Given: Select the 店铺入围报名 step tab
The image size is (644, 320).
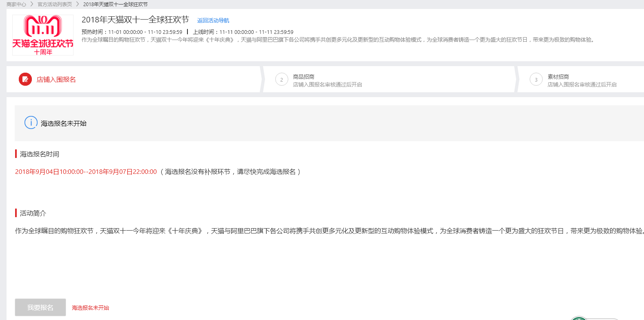Looking at the screenshot, I should click(56, 80).
